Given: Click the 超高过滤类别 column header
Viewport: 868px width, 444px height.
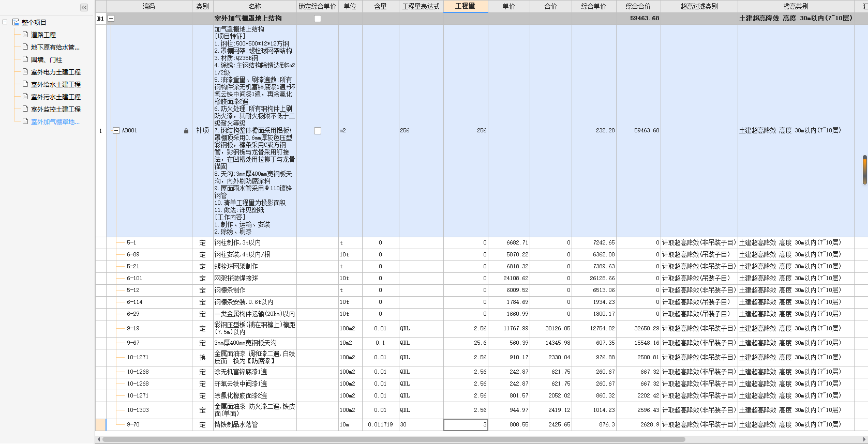Looking at the screenshot, I should click(x=699, y=6).
